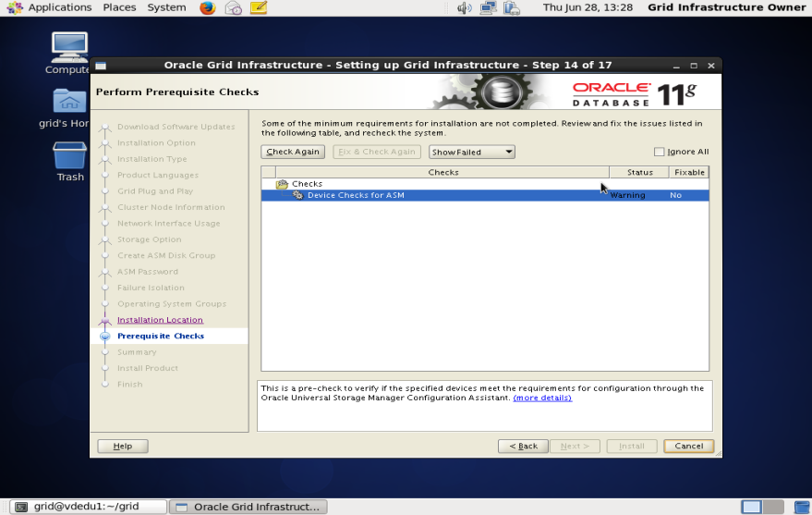812x515 pixels.
Task: Click the Product Languages step
Action: (x=158, y=176)
